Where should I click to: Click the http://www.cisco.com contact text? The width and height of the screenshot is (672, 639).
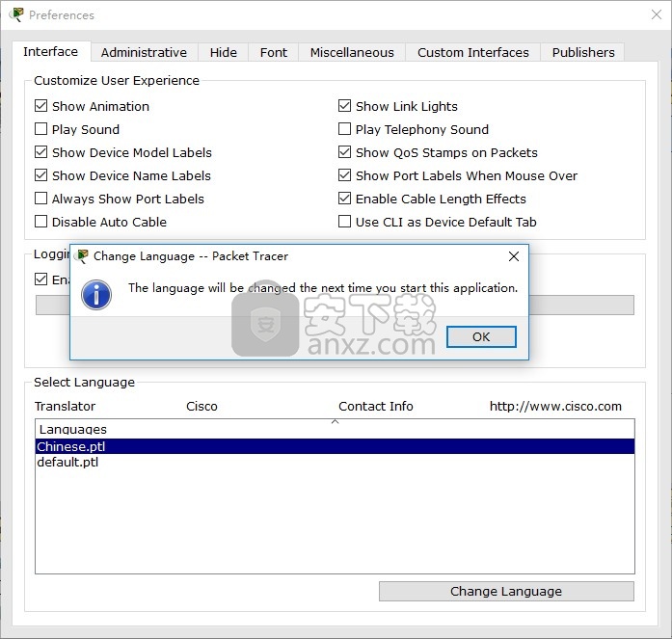click(x=555, y=406)
